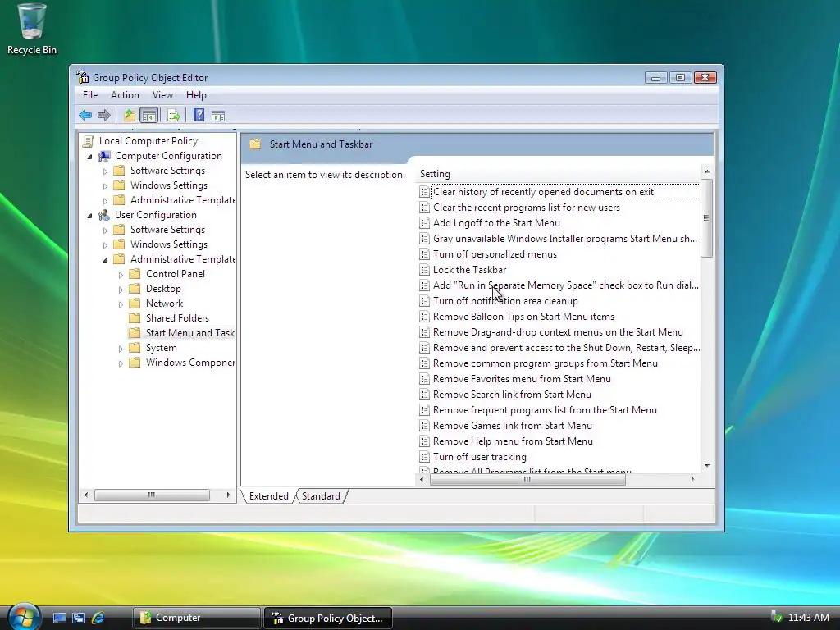Click the policy icon beside Lock the Taskbar
Screen dimensions: 840x630
[x=424, y=269]
